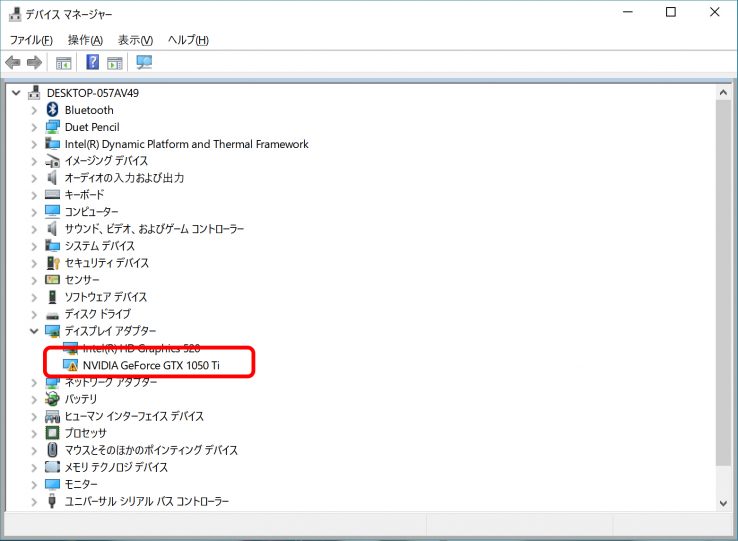Viewport: 738px width, 541px height.
Task: Click the Forward arrow toolbar icon
Action: click(x=34, y=62)
